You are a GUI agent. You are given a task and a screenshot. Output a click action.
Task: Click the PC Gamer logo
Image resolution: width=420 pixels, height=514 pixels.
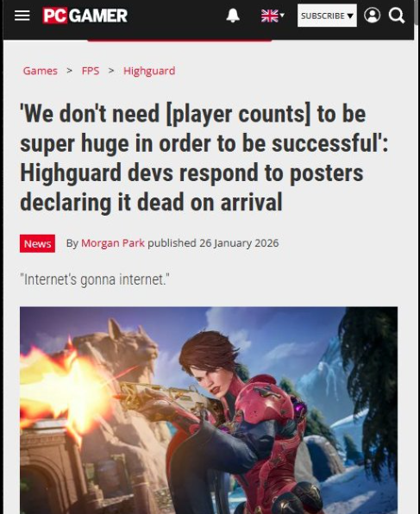coord(85,16)
